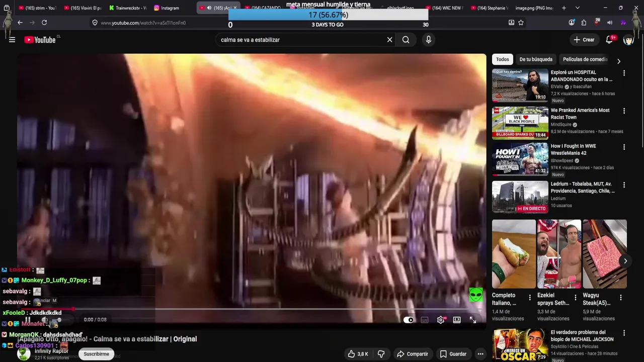Screen dimensions: 644x362
Task: Save video with Guardar button
Action: [453, 354]
